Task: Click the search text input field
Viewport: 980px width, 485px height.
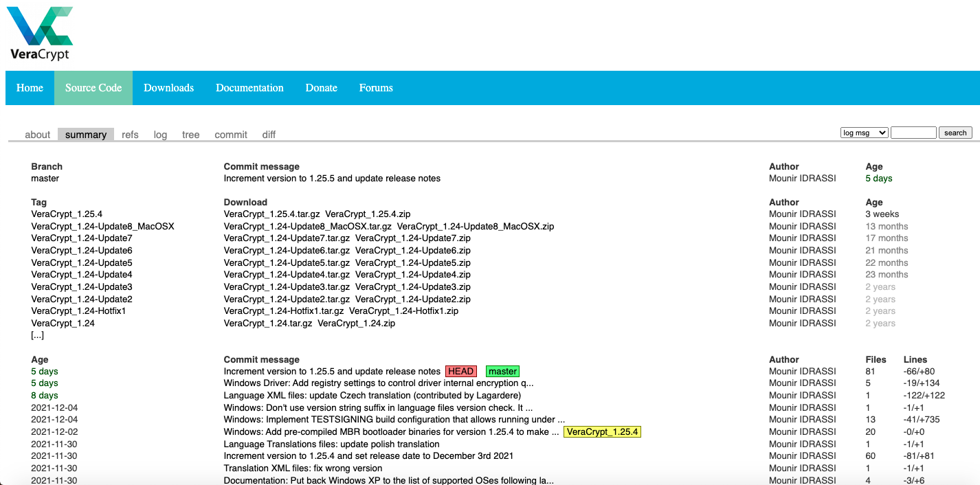Action: (x=913, y=133)
